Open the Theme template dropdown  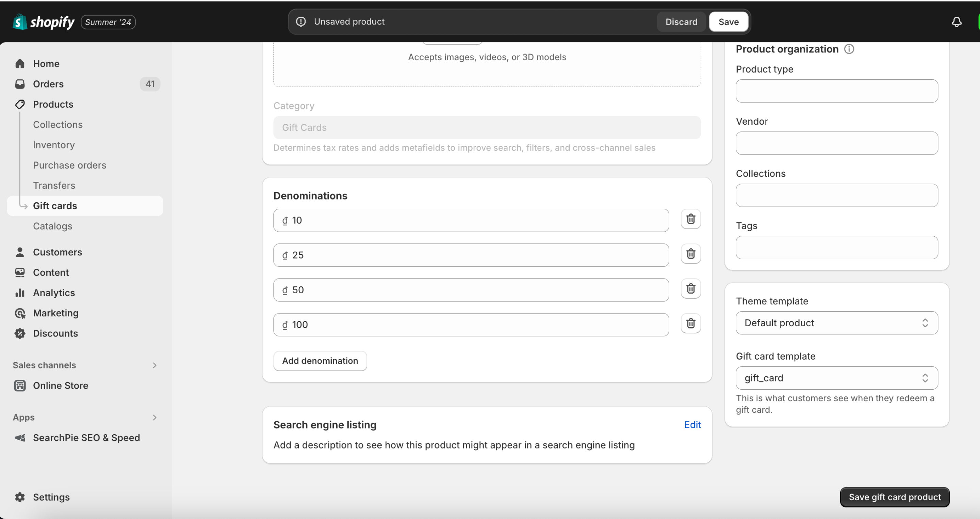pos(837,323)
